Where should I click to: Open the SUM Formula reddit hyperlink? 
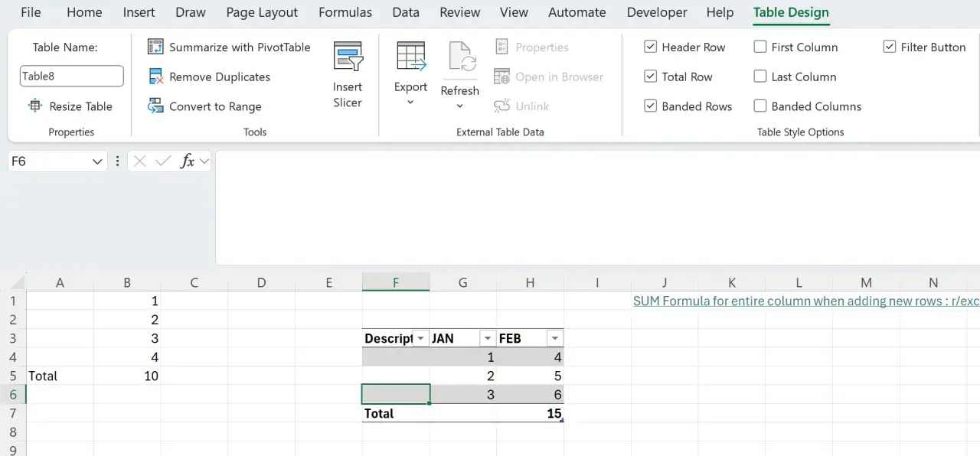(x=806, y=301)
